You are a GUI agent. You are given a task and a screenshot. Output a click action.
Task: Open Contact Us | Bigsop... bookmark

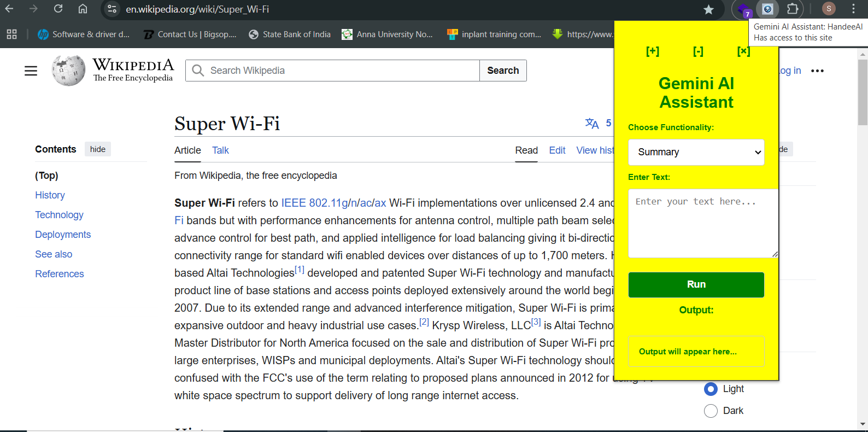[190, 34]
